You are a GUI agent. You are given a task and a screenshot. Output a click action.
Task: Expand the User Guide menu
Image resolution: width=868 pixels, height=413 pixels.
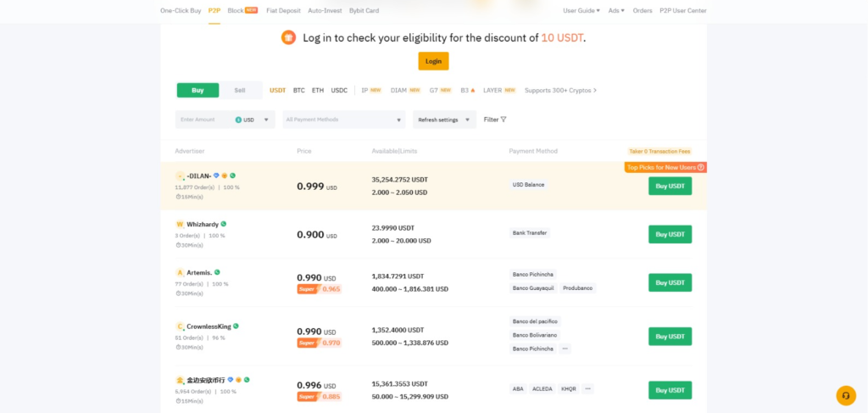[581, 10]
